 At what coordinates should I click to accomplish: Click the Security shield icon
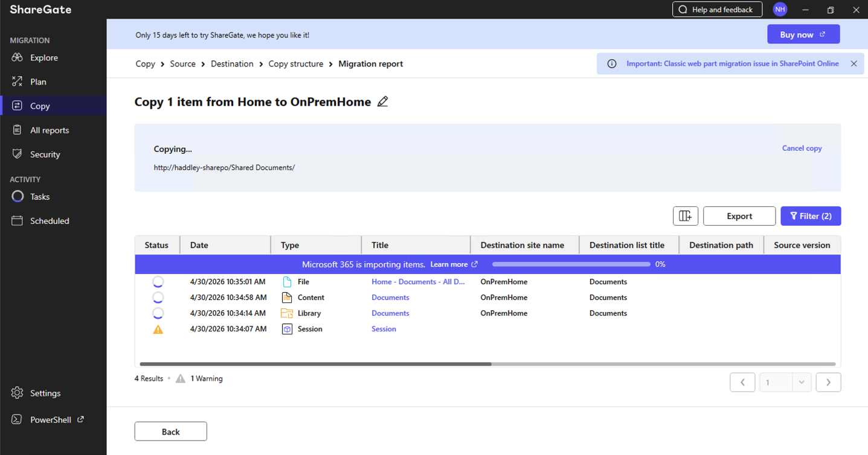pyautogui.click(x=17, y=154)
